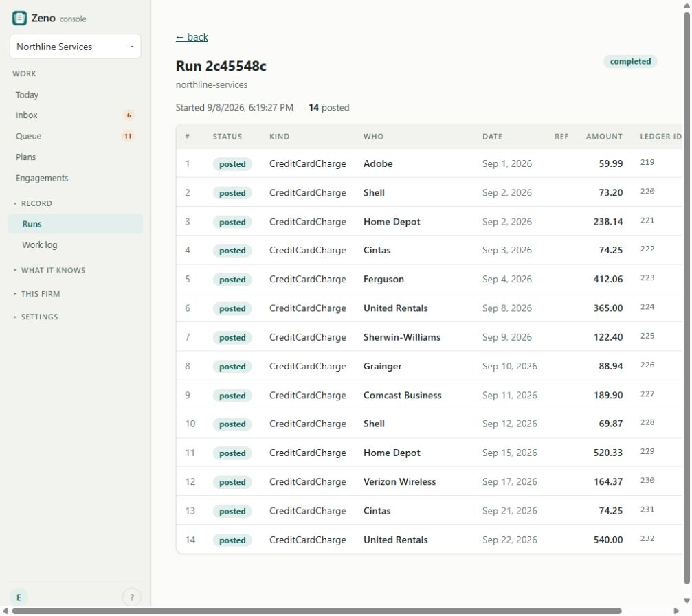Click the amount 73.20
This screenshot has width=692, height=616.
611,193
